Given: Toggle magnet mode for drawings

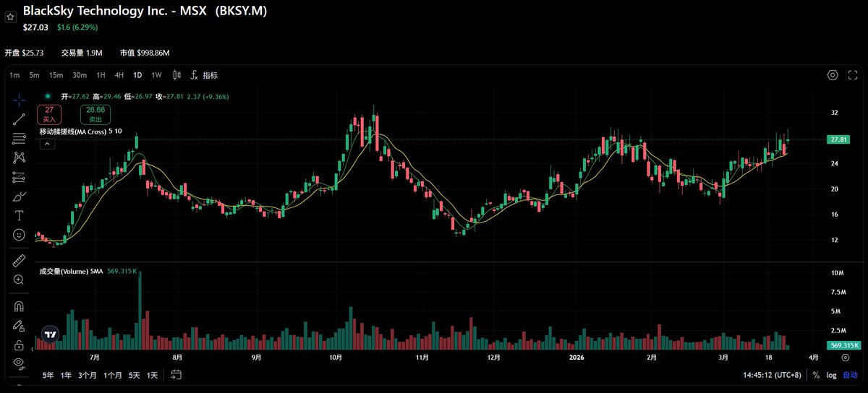Looking at the screenshot, I should (x=19, y=306).
